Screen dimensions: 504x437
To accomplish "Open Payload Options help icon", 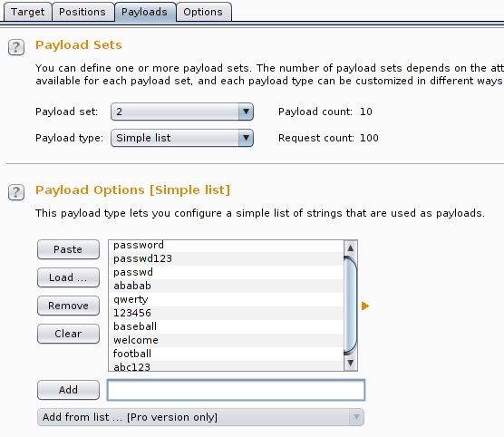I will (16, 192).
